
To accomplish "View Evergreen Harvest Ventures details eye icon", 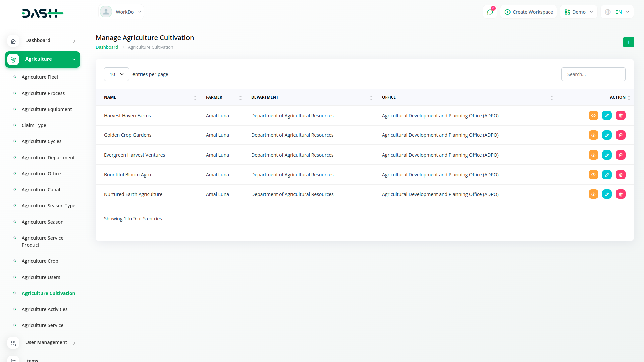I will [593, 155].
